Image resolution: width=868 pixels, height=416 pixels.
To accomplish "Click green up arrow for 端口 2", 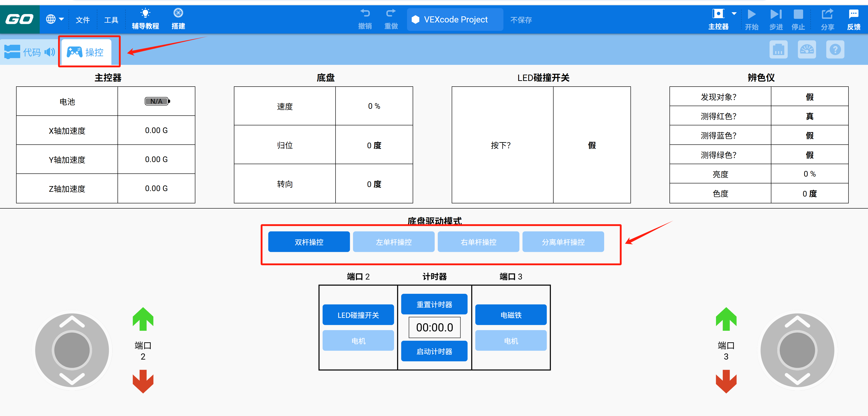I will (x=143, y=319).
